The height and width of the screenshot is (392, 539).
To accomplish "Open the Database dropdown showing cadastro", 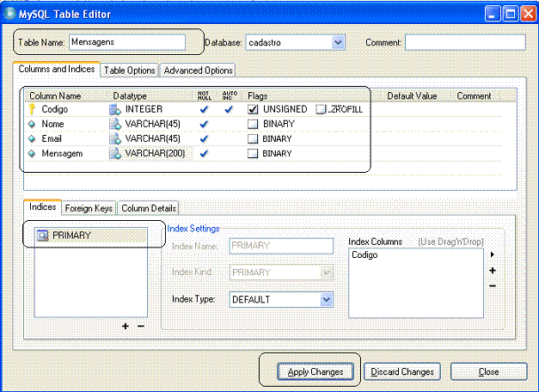I will (x=338, y=42).
